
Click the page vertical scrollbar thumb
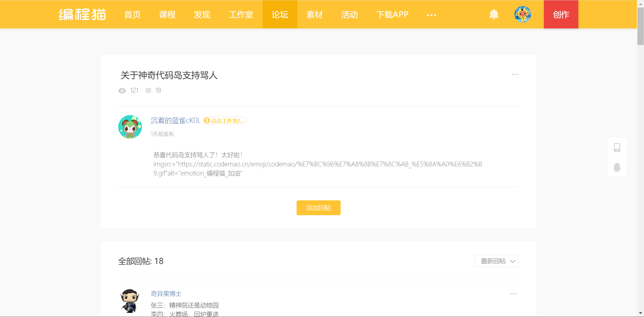(640, 26)
